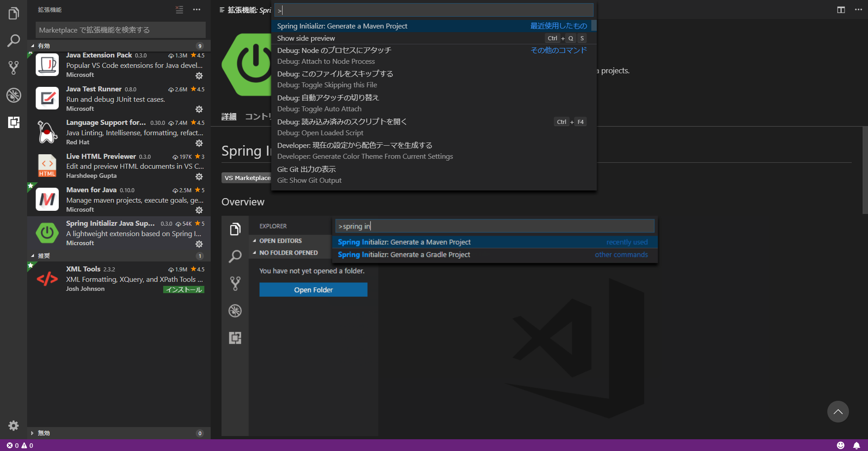
Task: Click Live HTML Previewer extension title
Action: 101,157
